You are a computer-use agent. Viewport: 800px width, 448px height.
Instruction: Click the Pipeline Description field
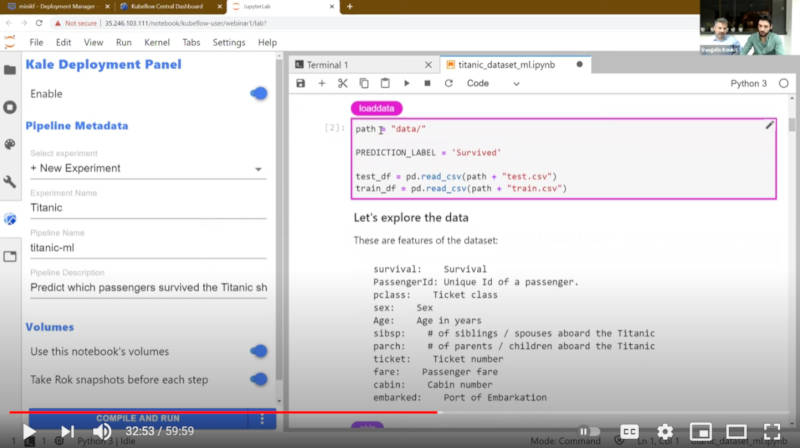click(148, 287)
